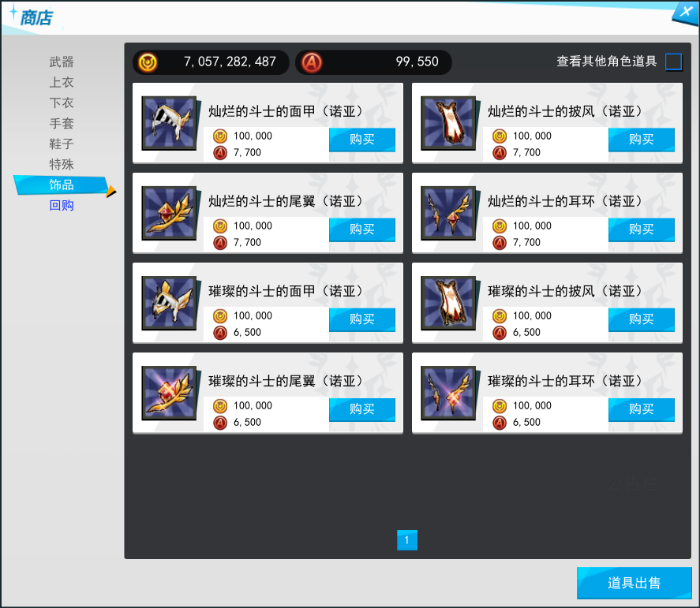Click the 道具出售 sell items button
700x608 pixels.
pos(634,584)
